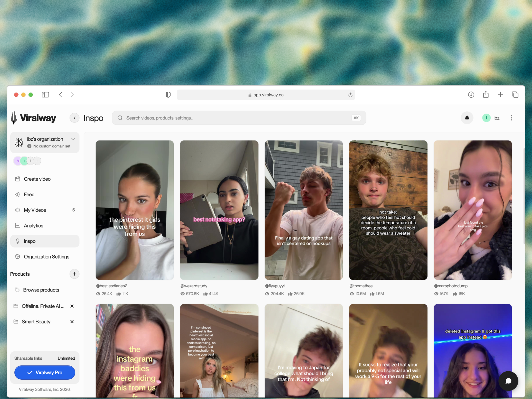
Task: Remove Offeline: Private AI product
Action: (x=72, y=306)
